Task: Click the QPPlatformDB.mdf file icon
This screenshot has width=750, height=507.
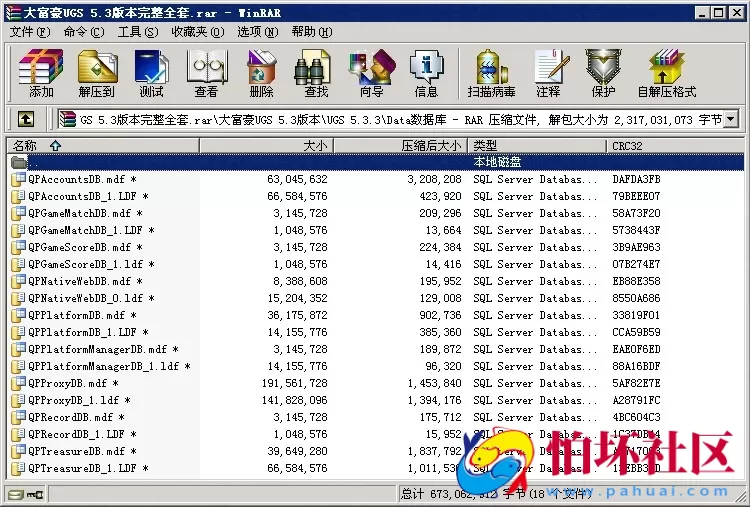Action: tap(19, 315)
